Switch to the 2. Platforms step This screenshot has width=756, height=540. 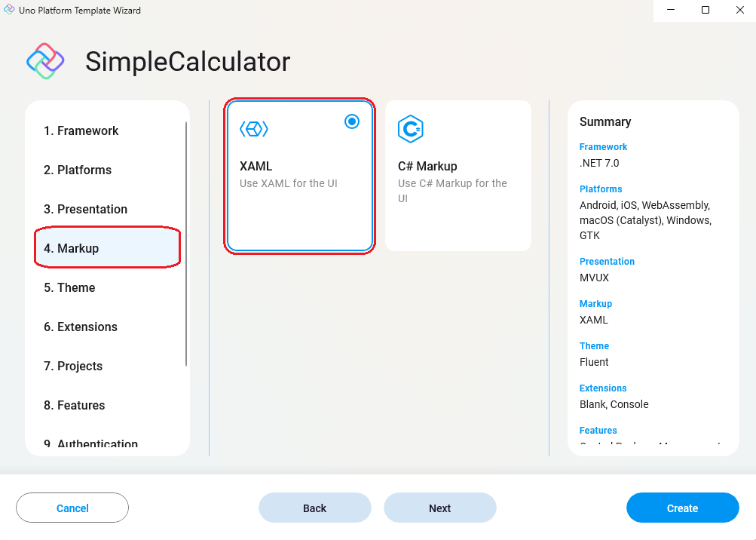[78, 170]
